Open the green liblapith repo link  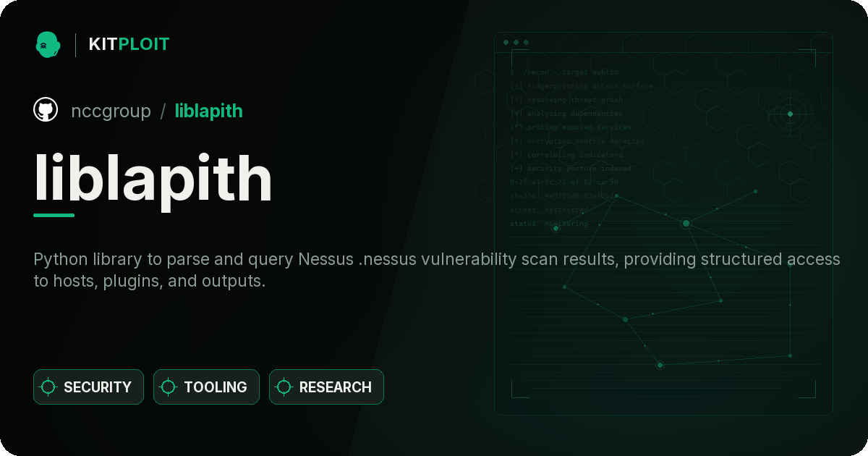pyautogui.click(x=209, y=111)
